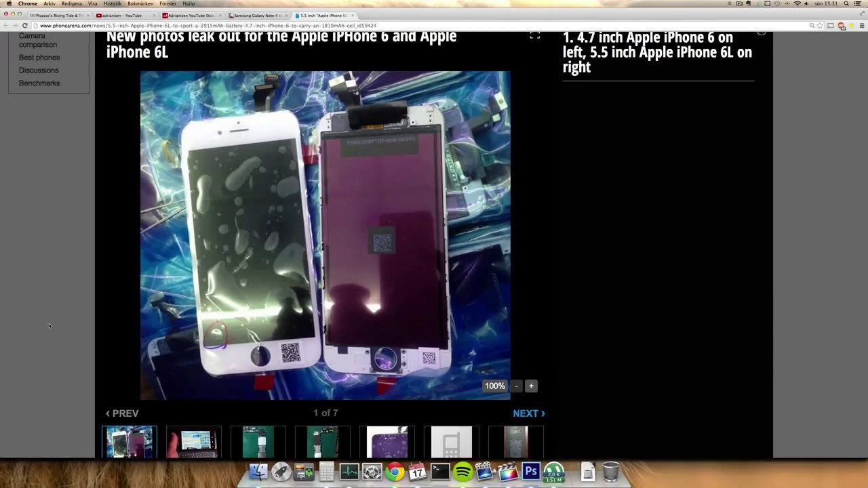Open the document stack in the dock
Viewport: 868px width, 488px height.
(588, 471)
